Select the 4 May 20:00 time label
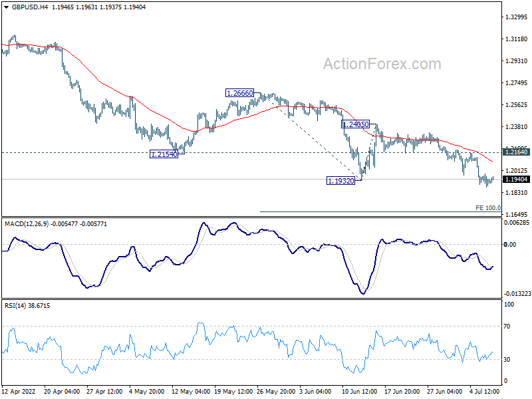 click(146, 391)
